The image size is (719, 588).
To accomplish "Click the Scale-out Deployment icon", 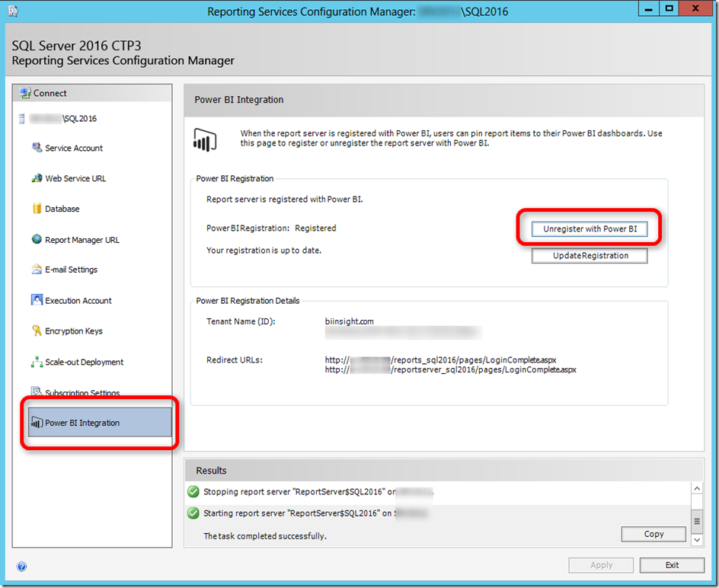I will [x=37, y=362].
